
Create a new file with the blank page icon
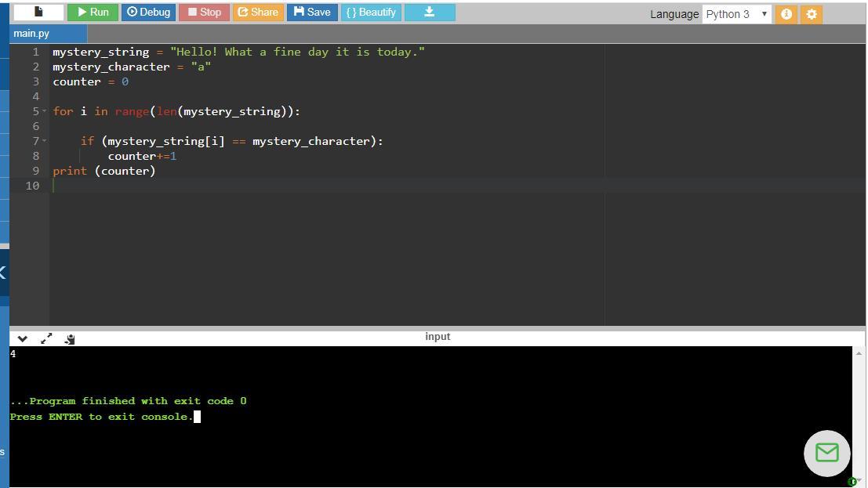point(38,13)
